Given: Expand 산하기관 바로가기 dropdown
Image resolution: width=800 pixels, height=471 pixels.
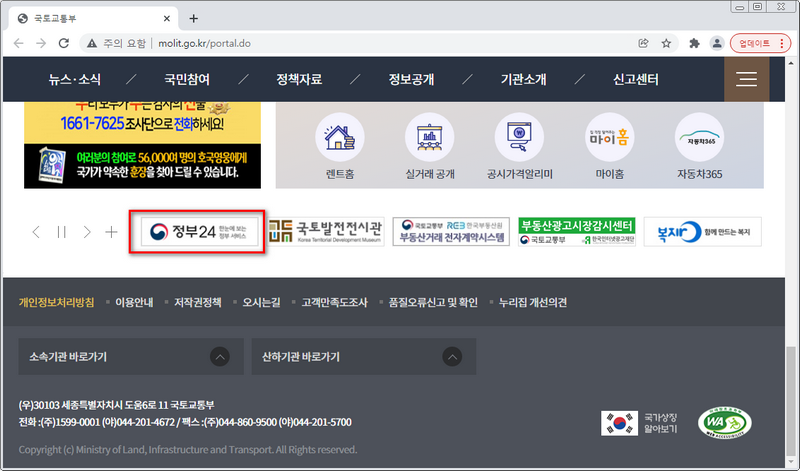Looking at the screenshot, I should click(364, 356).
